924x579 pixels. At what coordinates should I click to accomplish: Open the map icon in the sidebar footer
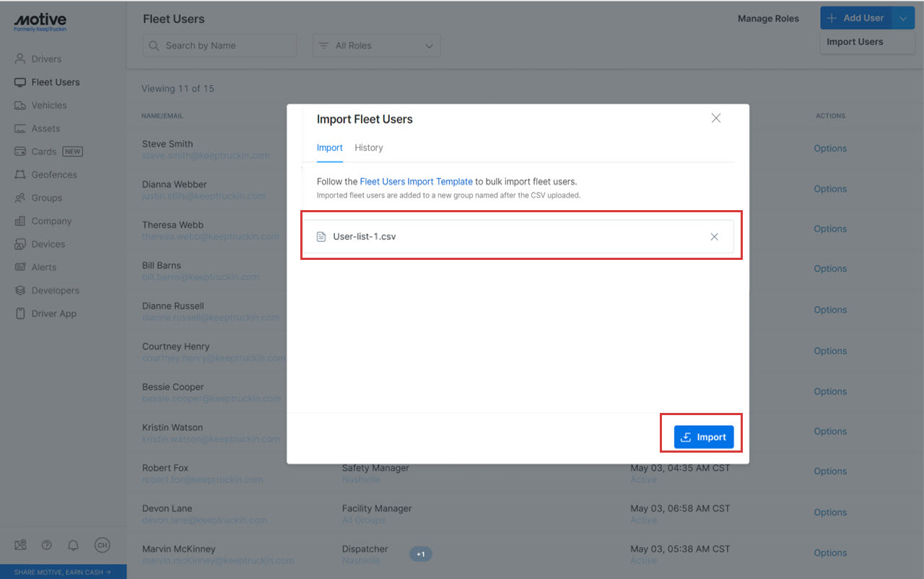[x=20, y=545]
